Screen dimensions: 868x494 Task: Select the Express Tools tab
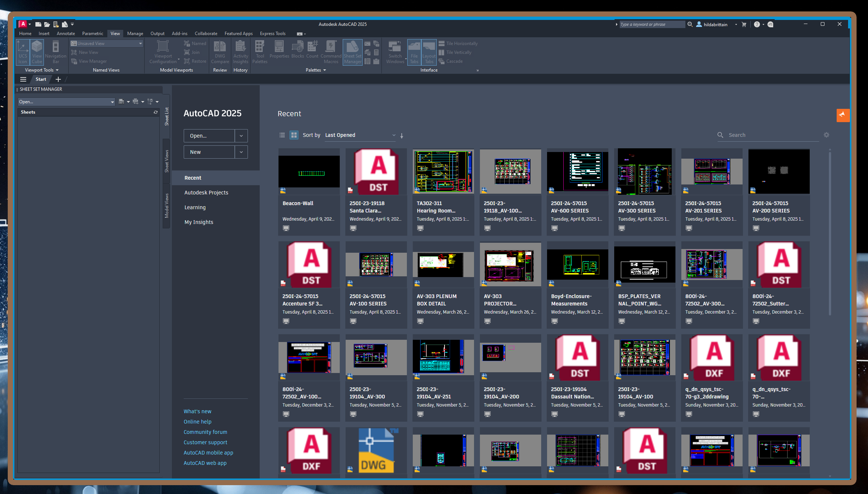pos(273,34)
